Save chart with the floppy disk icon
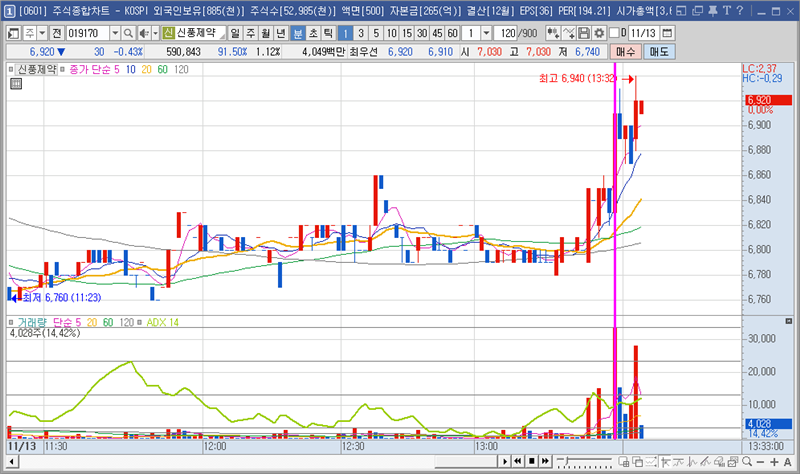The height and width of the screenshot is (474, 800). click(584, 33)
